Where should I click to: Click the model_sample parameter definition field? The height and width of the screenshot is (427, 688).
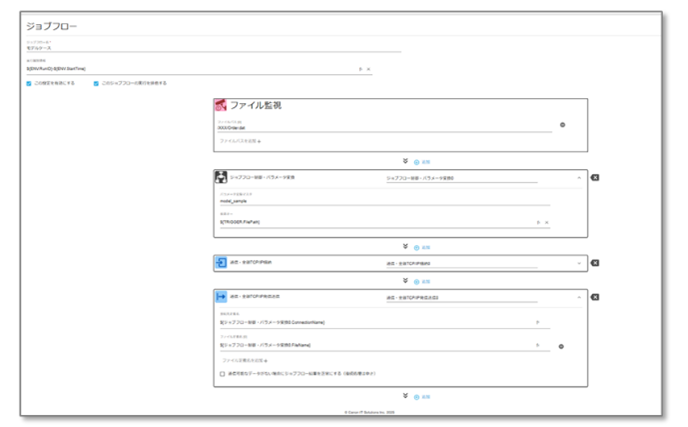click(x=380, y=200)
